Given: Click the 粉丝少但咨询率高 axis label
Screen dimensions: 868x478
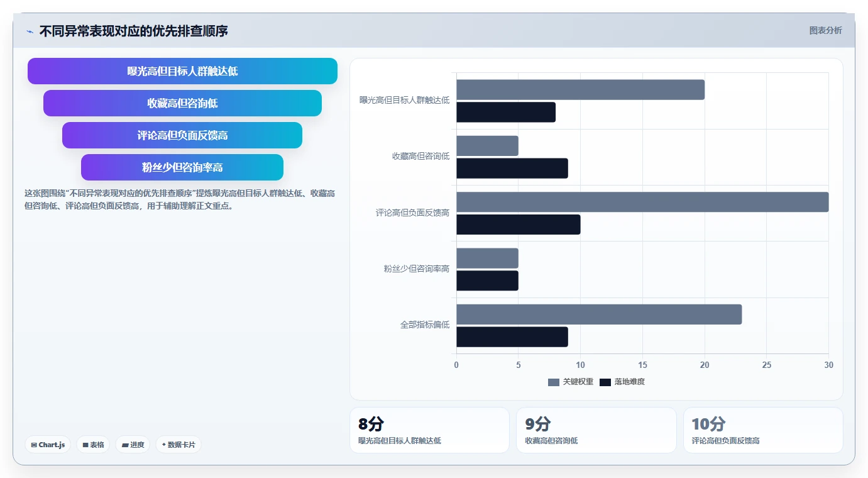Looking at the screenshot, I should point(417,269).
